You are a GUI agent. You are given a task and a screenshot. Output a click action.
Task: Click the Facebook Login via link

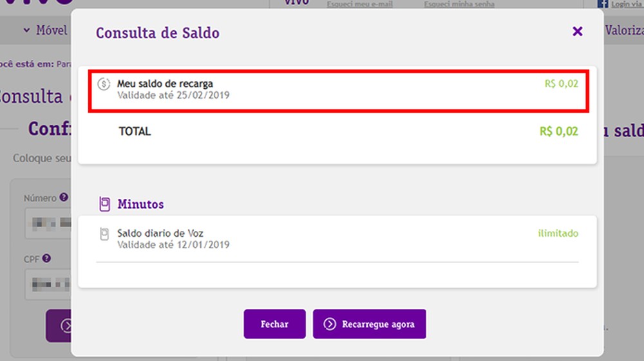click(x=627, y=4)
